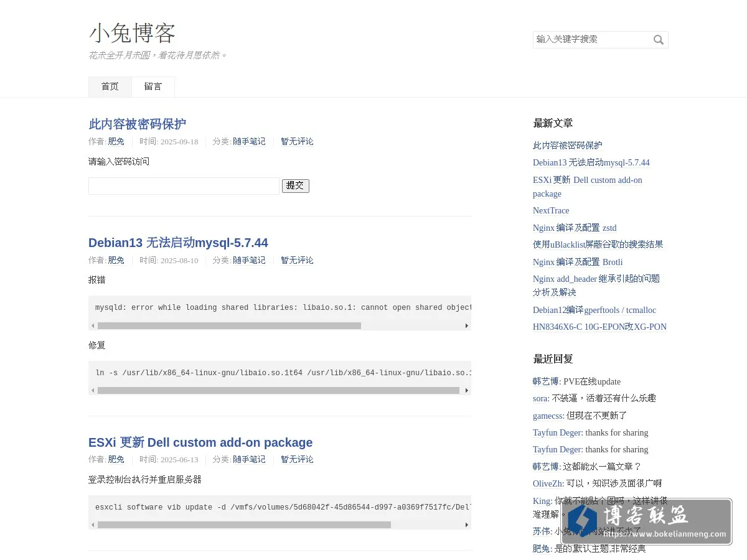This screenshot has height=560, width=747.
Task: Open the 留言 navigation tab
Action: [x=153, y=86]
